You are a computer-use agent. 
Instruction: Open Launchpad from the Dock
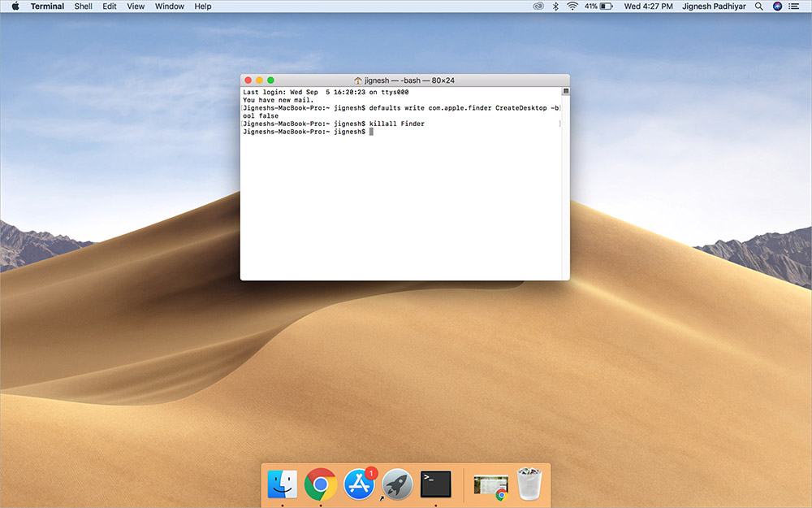pos(397,482)
